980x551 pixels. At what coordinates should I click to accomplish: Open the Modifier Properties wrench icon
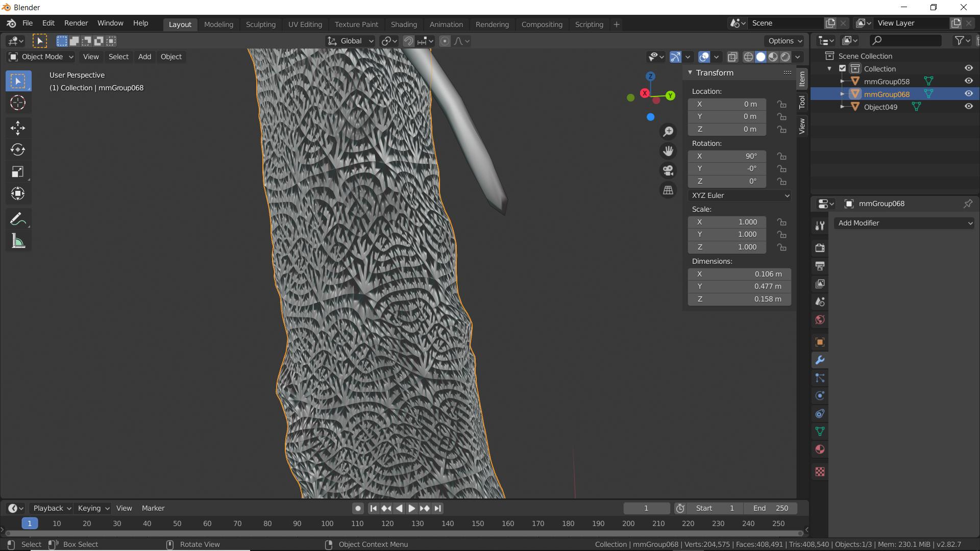(x=820, y=359)
